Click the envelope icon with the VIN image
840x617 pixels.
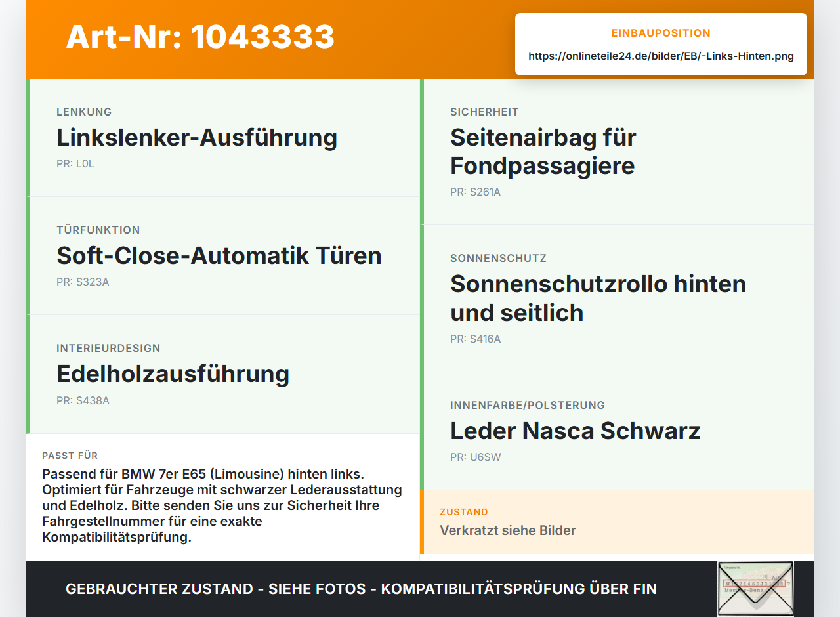click(755, 589)
